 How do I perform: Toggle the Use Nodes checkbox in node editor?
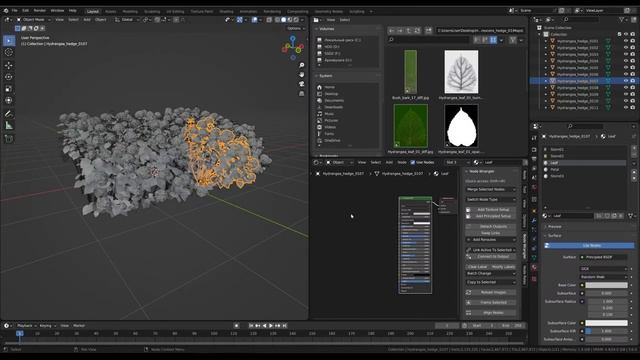click(412, 162)
